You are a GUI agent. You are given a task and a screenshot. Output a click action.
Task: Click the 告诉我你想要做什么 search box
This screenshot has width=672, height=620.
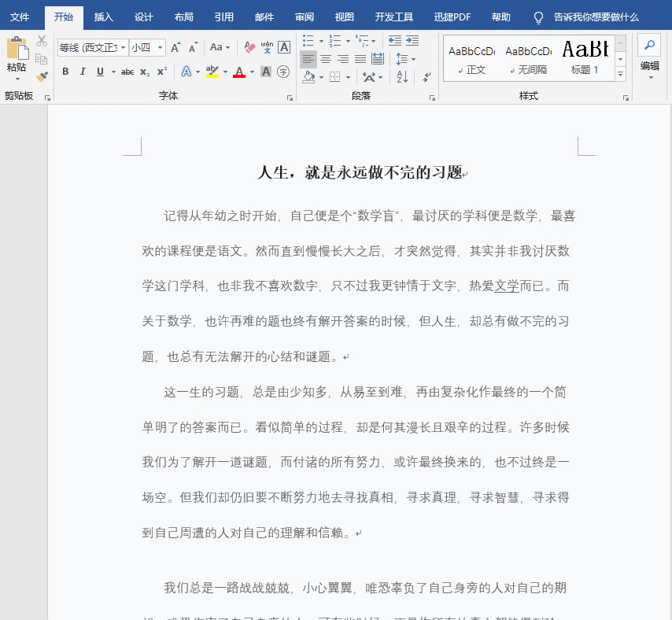click(596, 17)
